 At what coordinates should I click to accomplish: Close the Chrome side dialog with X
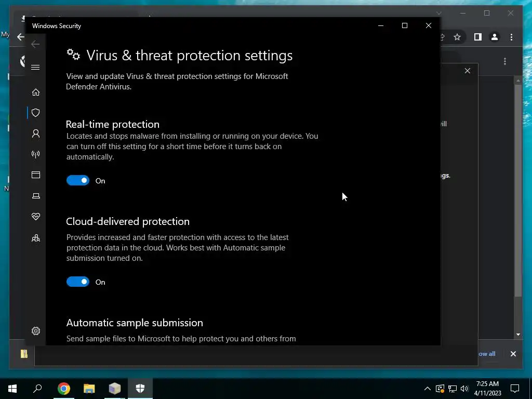pyautogui.click(x=468, y=71)
